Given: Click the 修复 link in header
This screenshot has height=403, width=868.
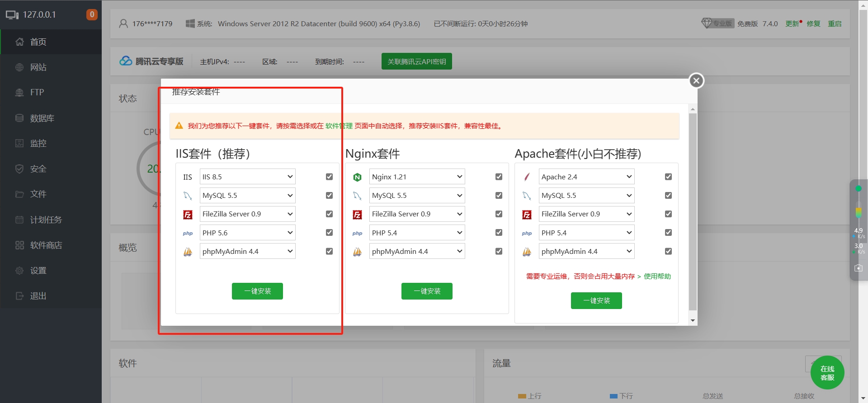Looking at the screenshot, I should pyautogui.click(x=813, y=23).
